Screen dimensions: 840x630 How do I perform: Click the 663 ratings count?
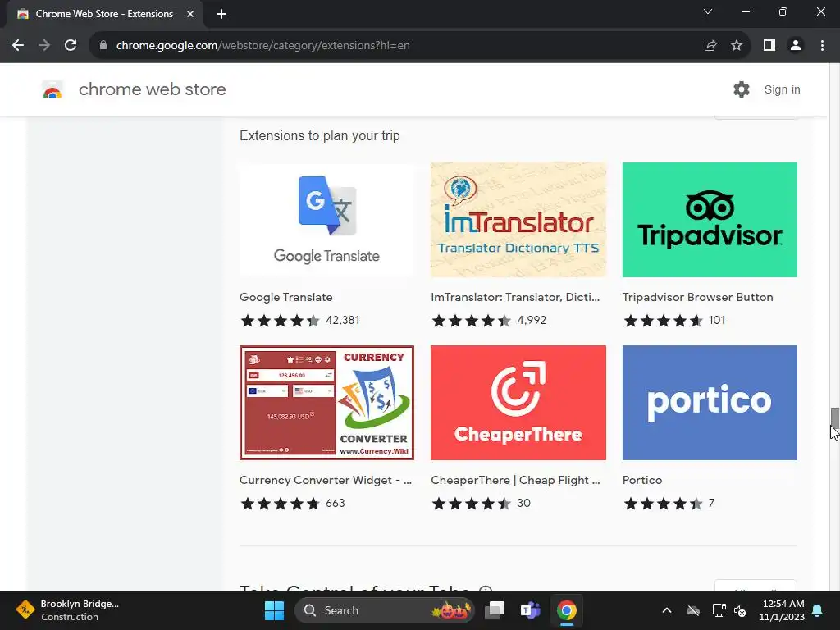pos(336,503)
